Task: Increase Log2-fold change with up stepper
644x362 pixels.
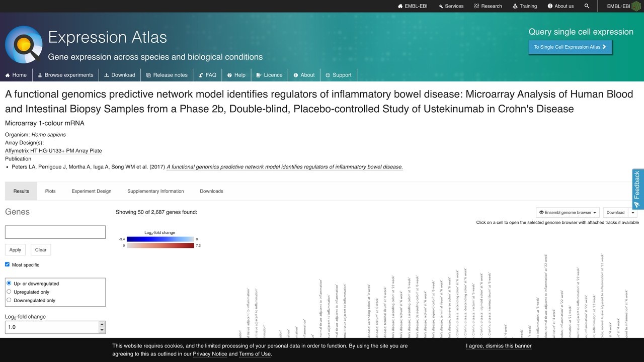Action: [102, 324]
